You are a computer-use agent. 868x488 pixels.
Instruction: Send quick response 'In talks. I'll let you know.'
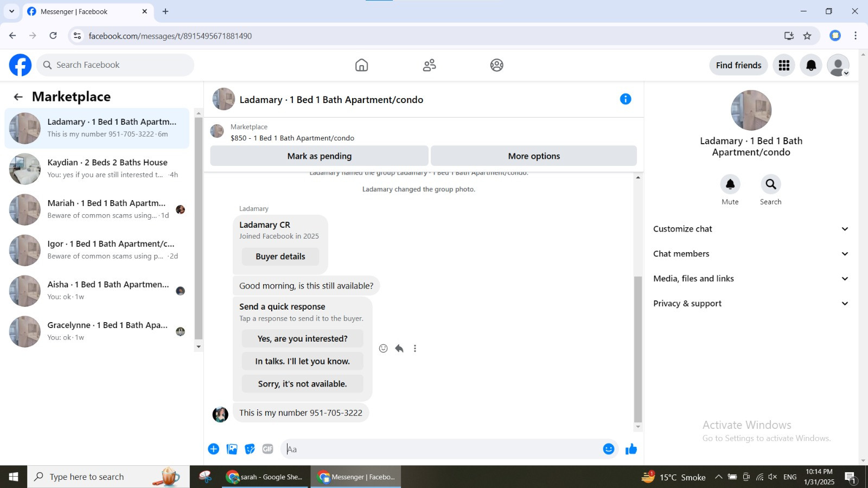tap(303, 361)
